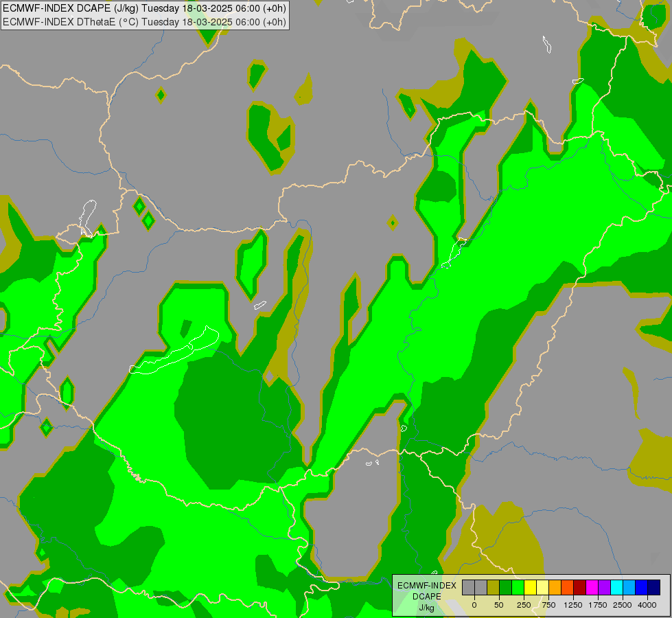Image resolution: width=672 pixels, height=618 pixels.
Task: Click the legend label 750
Action: pyautogui.click(x=548, y=605)
